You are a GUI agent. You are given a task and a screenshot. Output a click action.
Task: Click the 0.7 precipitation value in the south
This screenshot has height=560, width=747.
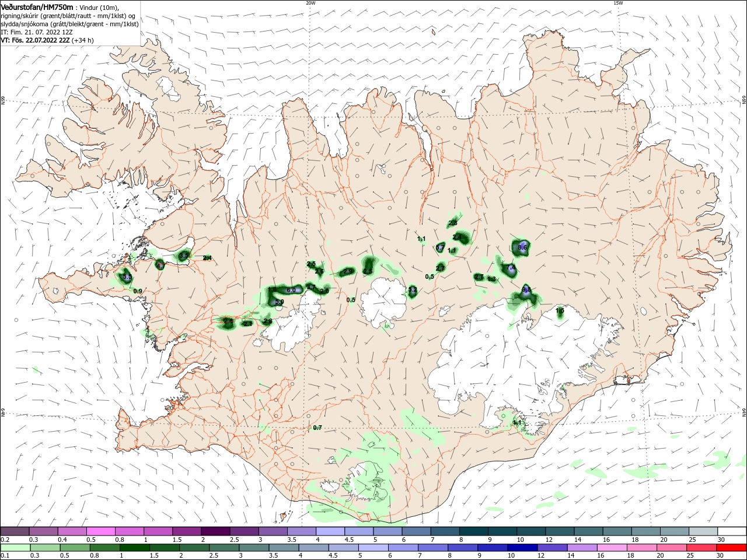(x=317, y=428)
